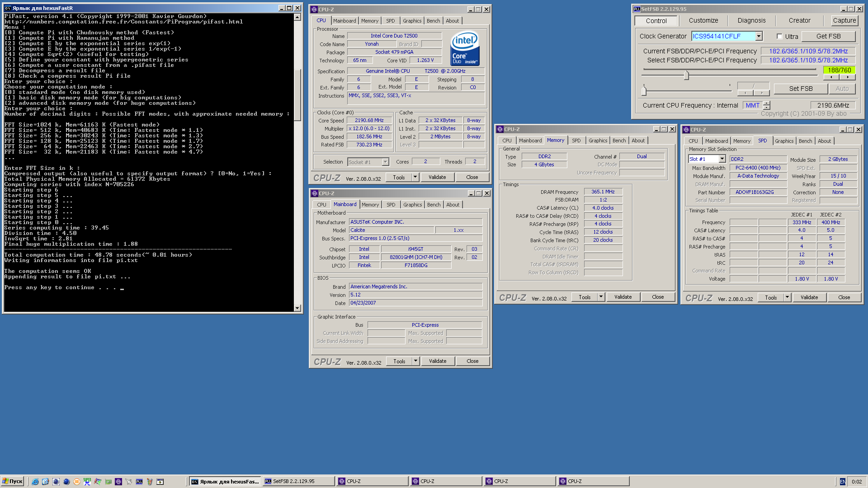
Task: Open Internet Explorer from quick launch
Action: coord(35,482)
